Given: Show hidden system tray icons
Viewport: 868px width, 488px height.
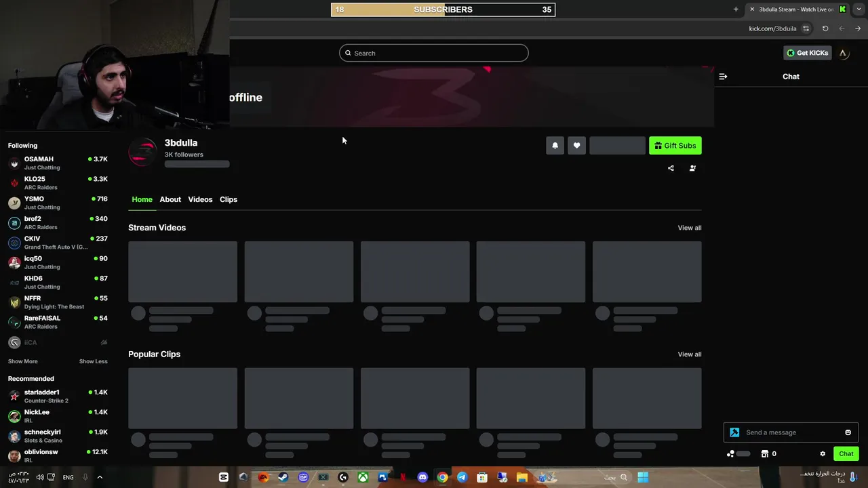Looking at the screenshot, I should point(100,477).
